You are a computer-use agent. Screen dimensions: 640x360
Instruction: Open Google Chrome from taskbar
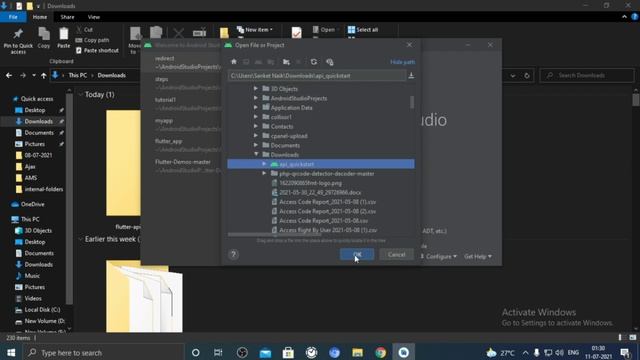tap(380, 352)
